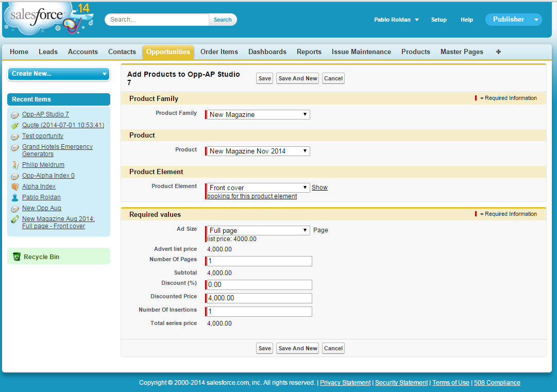Click the top Cancel button
This screenshot has height=392, width=557.
pyautogui.click(x=333, y=78)
